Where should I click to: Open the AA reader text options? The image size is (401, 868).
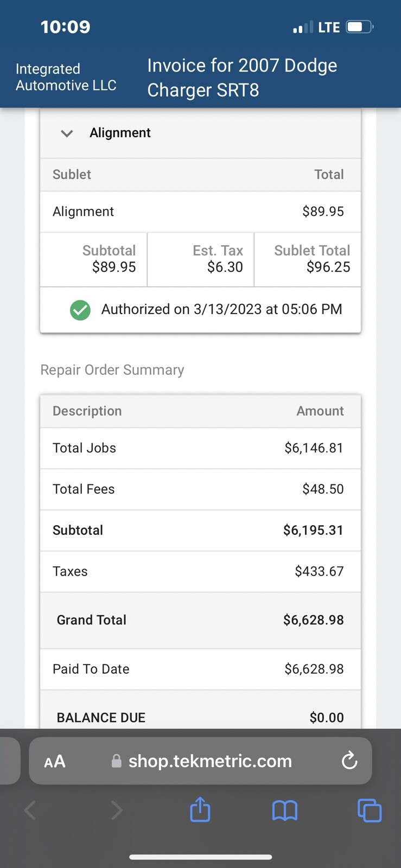coord(55,761)
